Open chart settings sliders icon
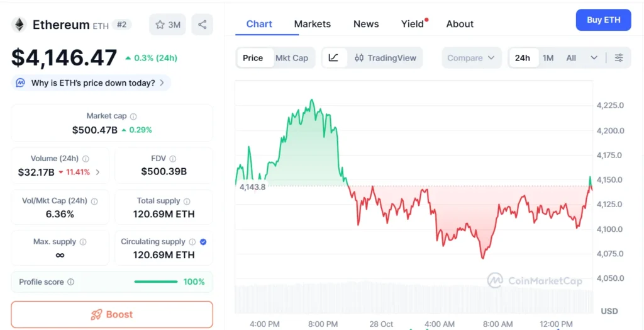 (619, 58)
